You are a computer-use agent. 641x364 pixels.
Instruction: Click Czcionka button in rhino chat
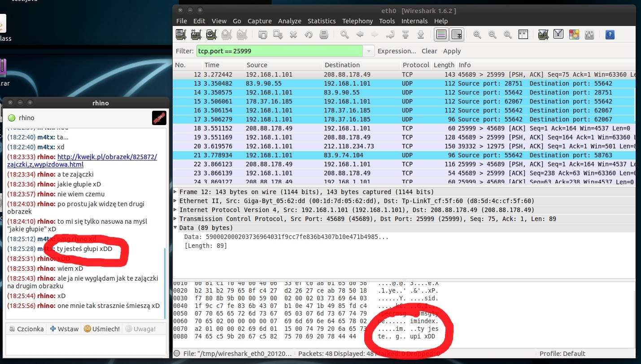click(26, 329)
